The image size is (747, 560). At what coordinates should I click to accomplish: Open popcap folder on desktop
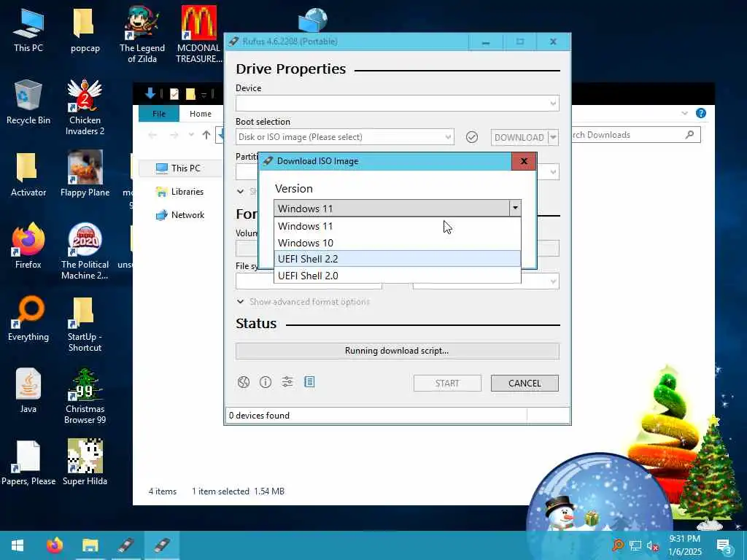(x=85, y=30)
